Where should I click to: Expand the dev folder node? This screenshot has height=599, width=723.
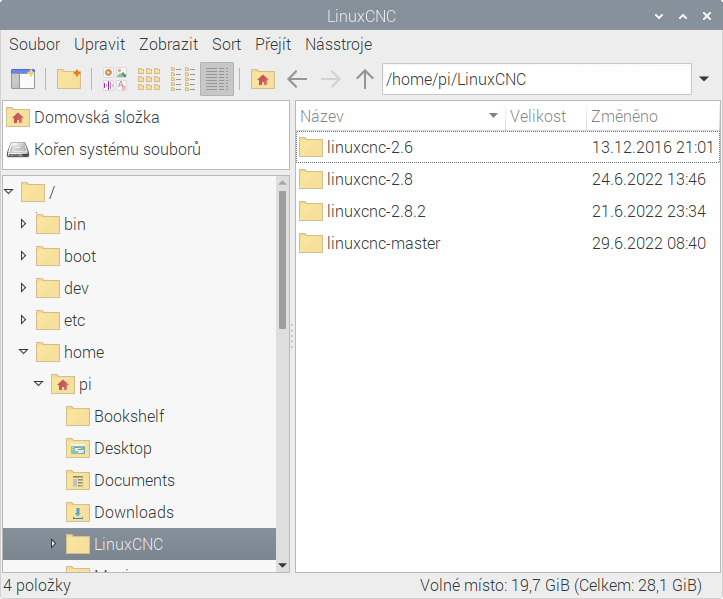coord(24,288)
